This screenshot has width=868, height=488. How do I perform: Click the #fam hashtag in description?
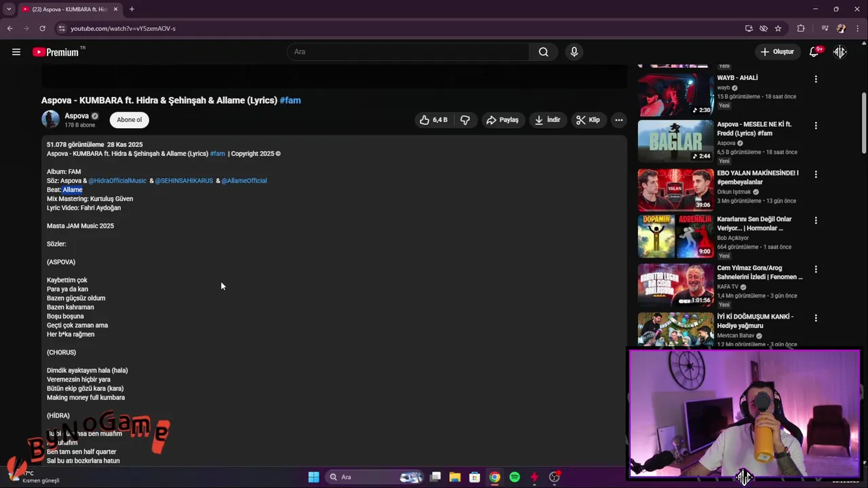[x=218, y=154]
